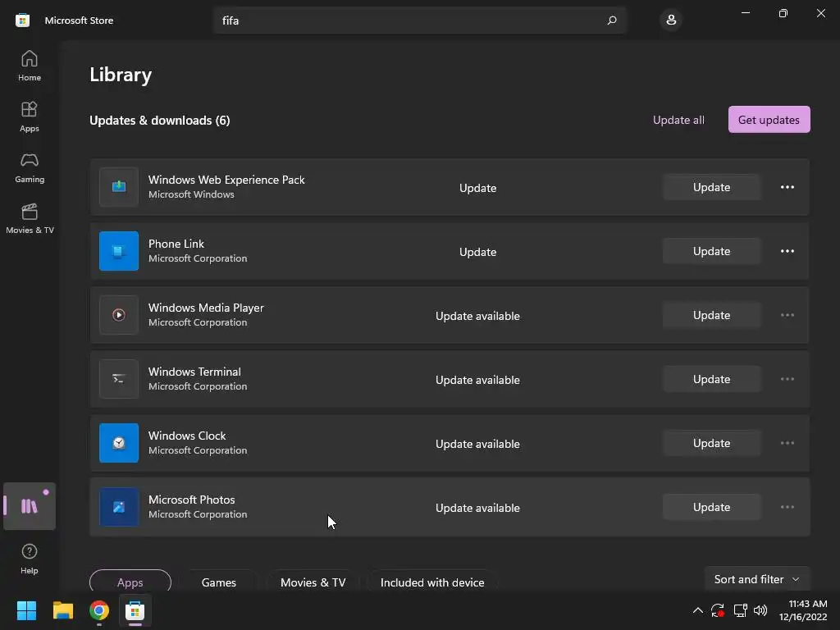Open the Home section in the sidebar
Viewport: 840px width, 630px height.
coord(30,66)
